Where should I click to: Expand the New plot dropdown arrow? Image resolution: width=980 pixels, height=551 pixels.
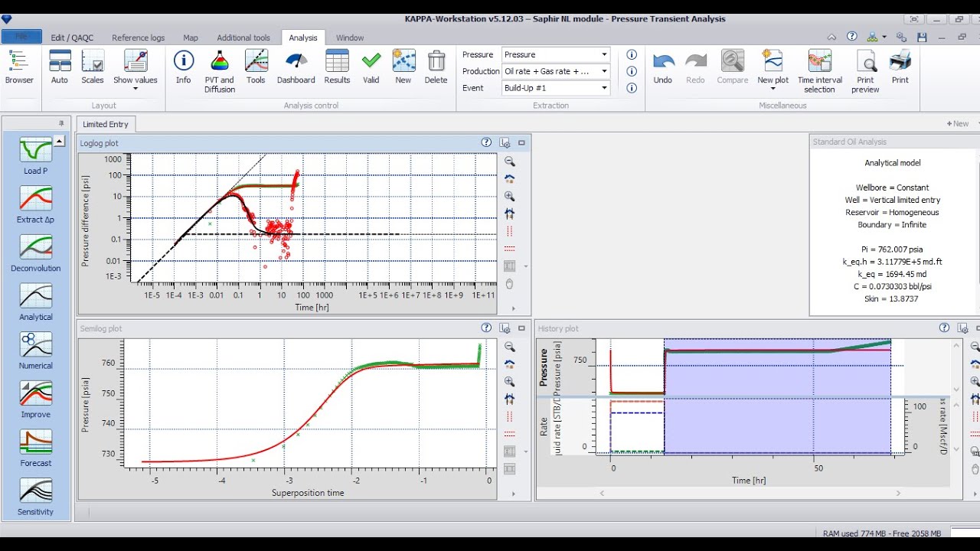tap(773, 89)
